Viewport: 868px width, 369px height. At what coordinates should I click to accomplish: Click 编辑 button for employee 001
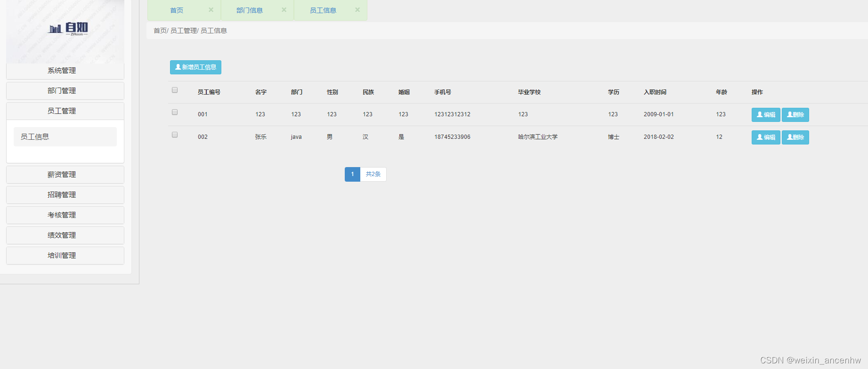click(766, 115)
